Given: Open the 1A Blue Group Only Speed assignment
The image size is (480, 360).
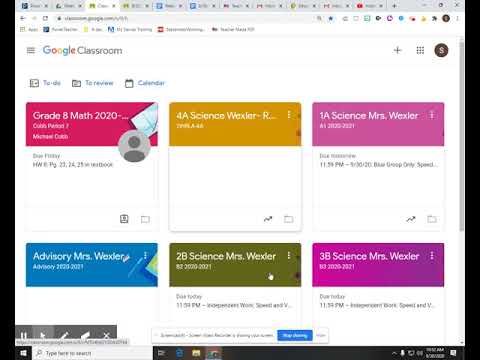Looking at the screenshot, I should 379,165.
